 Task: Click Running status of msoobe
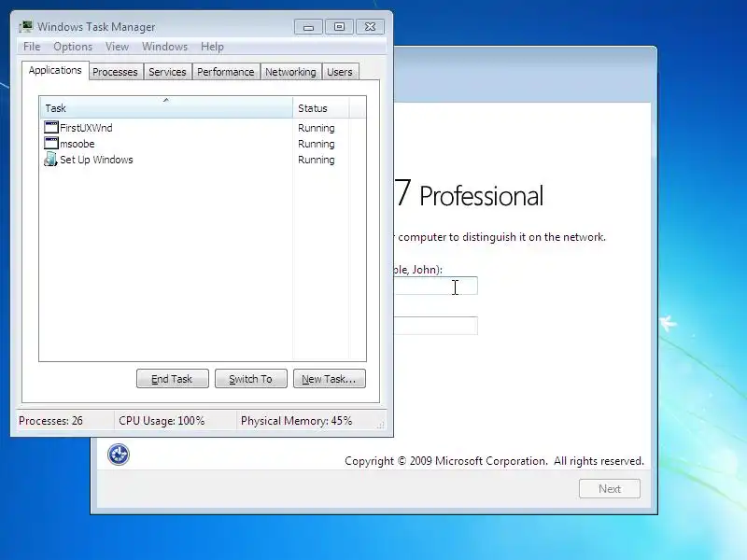[x=317, y=144]
